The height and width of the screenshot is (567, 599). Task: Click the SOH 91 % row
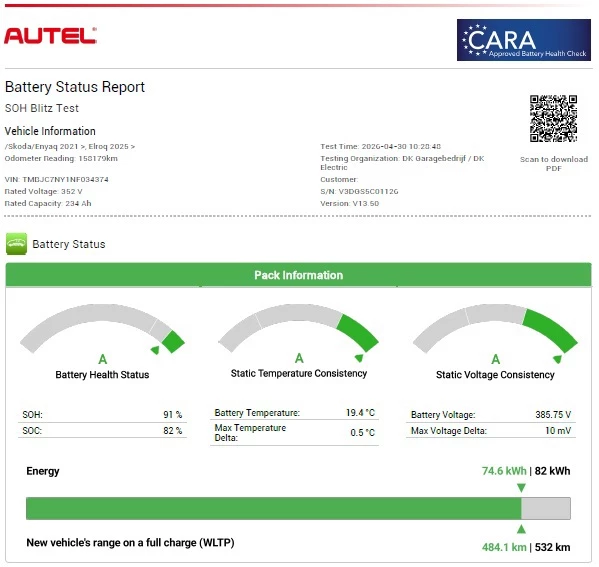(x=102, y=415)
